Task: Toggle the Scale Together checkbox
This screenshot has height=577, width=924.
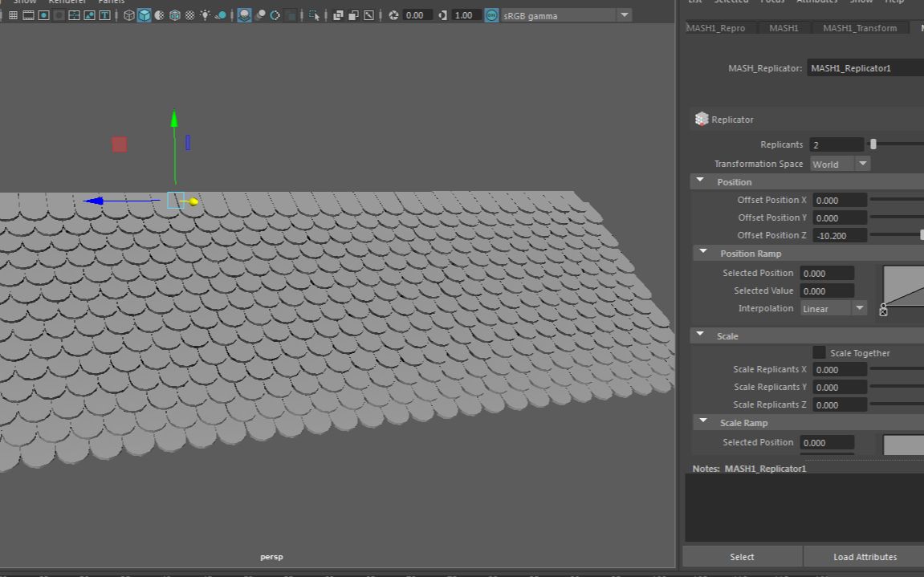Action: [819, 352]
